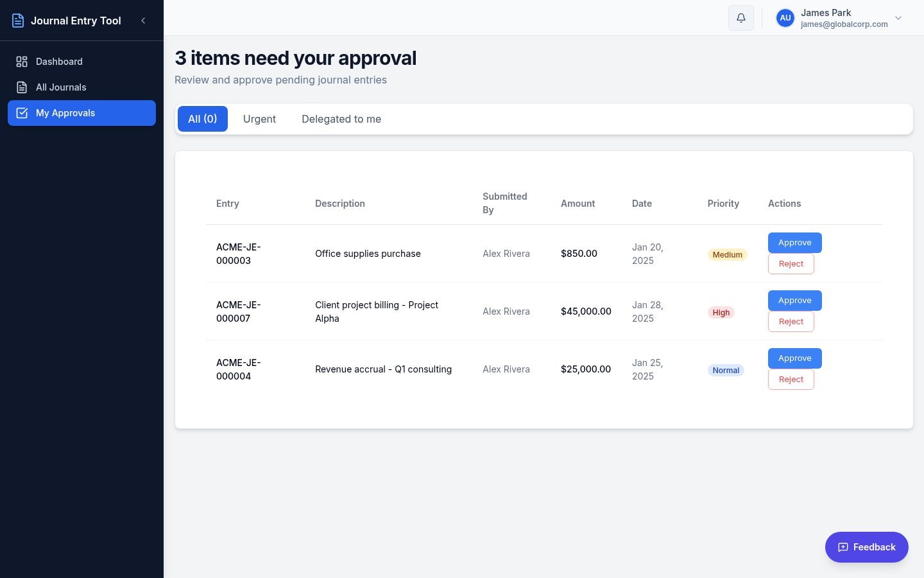Approve the Revenue accrual entry

[794, 358]
